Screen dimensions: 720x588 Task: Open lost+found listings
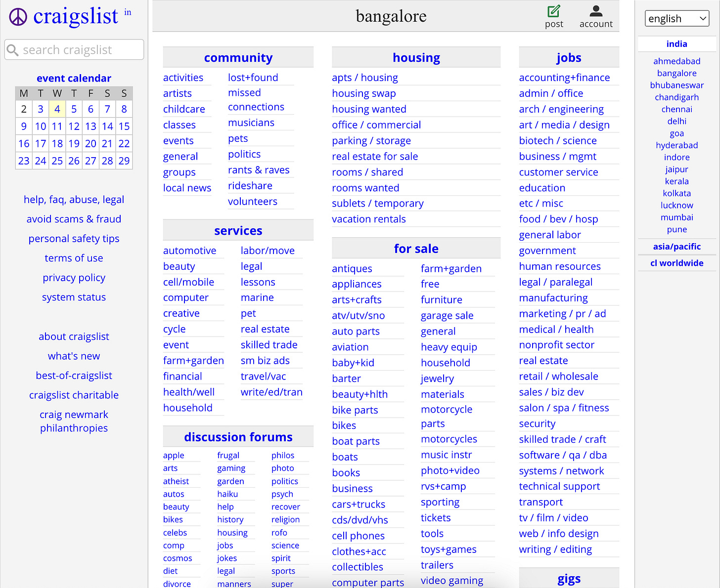pos(253,78)
